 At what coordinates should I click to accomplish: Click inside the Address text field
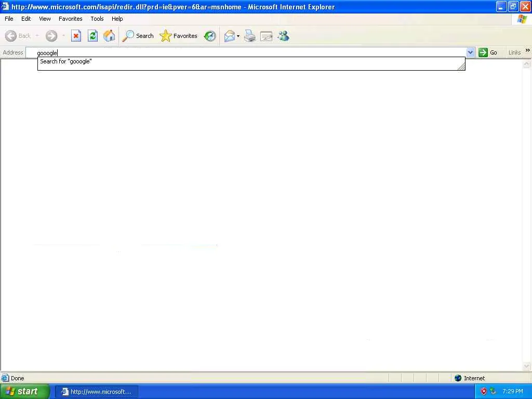[246, 52]
